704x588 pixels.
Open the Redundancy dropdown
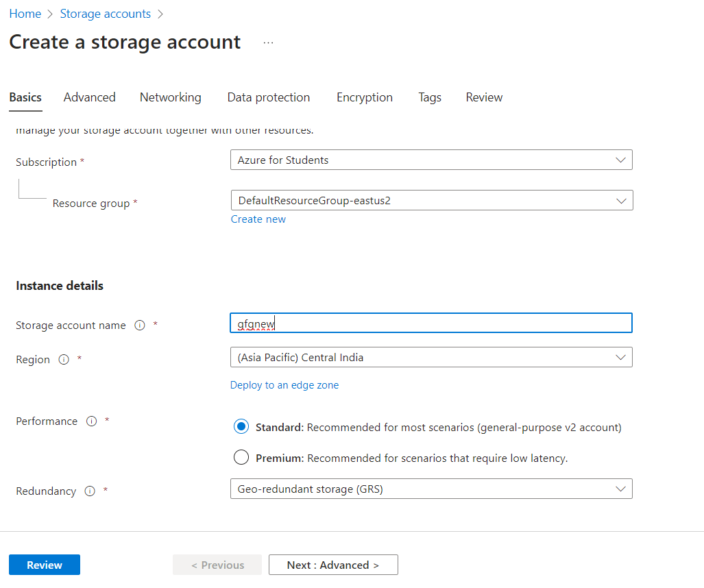coord(431,489)
